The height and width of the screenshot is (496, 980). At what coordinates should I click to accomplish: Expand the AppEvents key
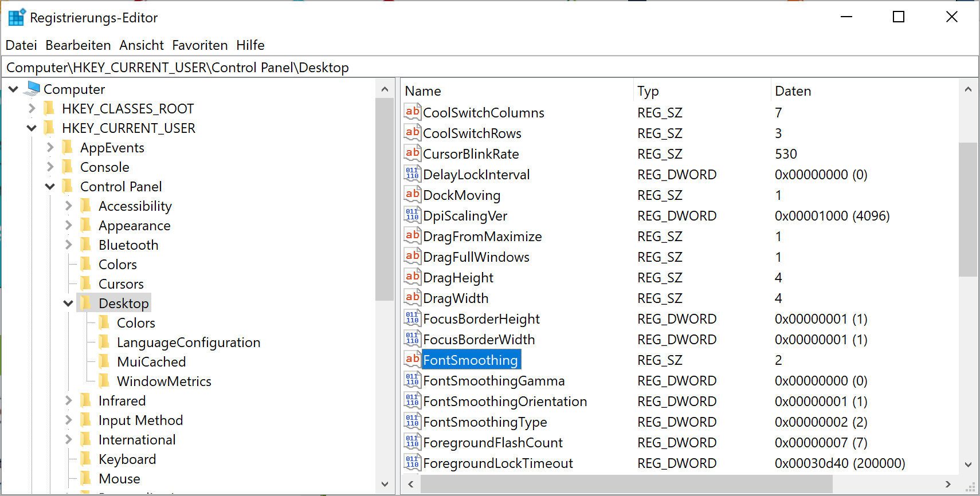pyautogui.click(x=50, y=147)
